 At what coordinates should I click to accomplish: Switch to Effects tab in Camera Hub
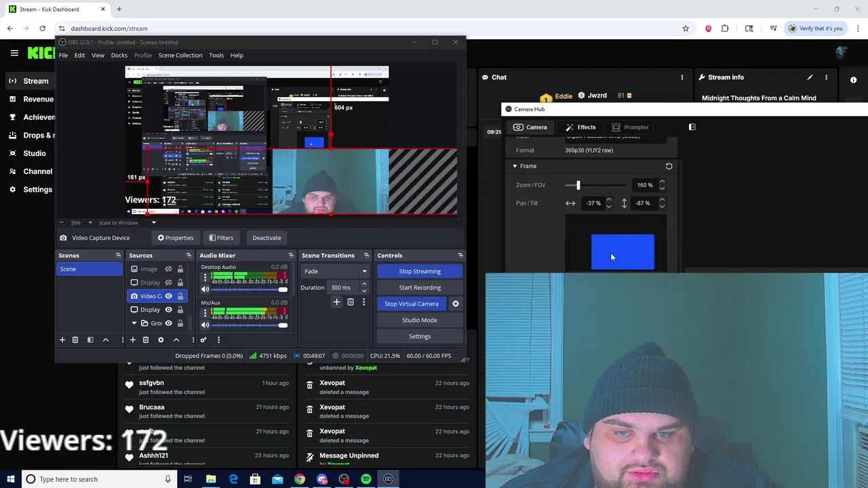580,127
